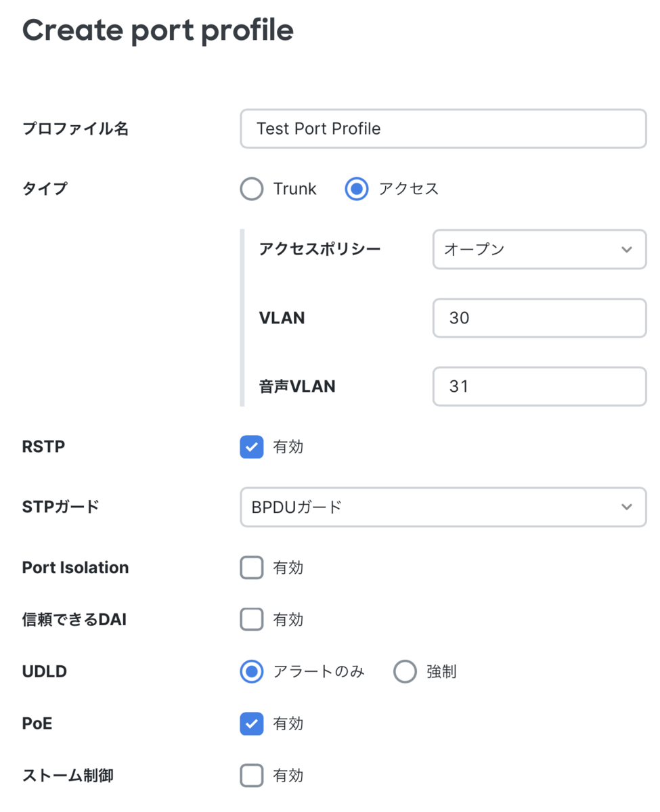Click the アクセスポリシー dropdown chevron arrow
Image resolution: width=660 pixels, height=812 pixels.
point(626,250)
